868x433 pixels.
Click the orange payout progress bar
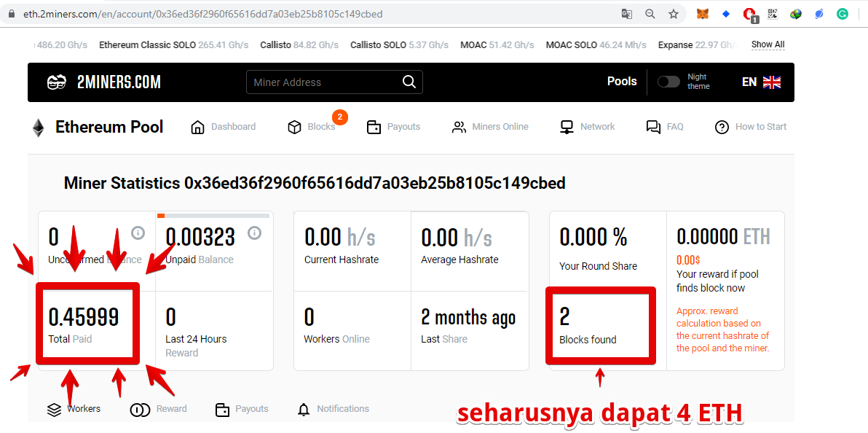pyautogui.click(x=161, y=215)
